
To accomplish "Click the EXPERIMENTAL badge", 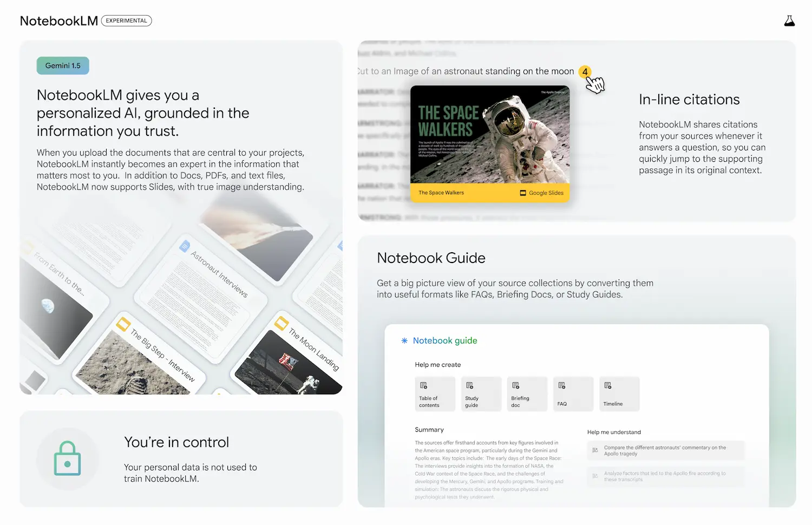I will (x=126, y=21).
